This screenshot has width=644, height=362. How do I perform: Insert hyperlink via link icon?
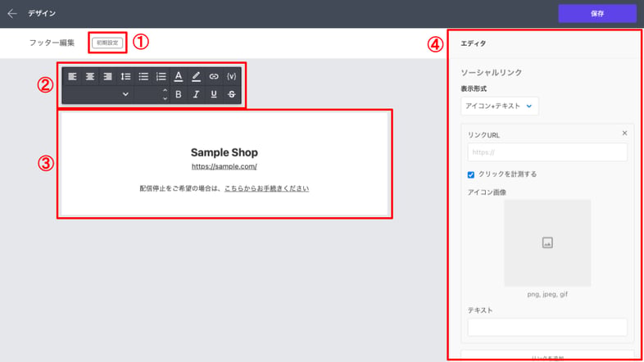[214, 76]
